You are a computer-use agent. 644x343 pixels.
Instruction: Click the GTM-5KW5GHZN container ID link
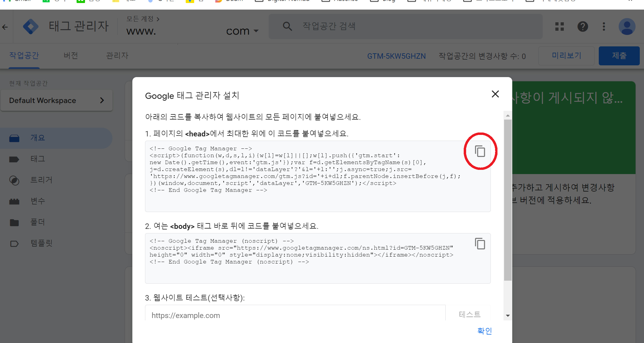tap(396, 56)
